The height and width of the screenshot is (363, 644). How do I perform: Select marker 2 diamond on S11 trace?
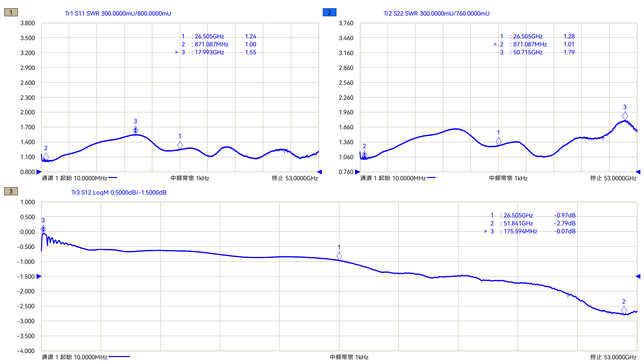[46, 156]
